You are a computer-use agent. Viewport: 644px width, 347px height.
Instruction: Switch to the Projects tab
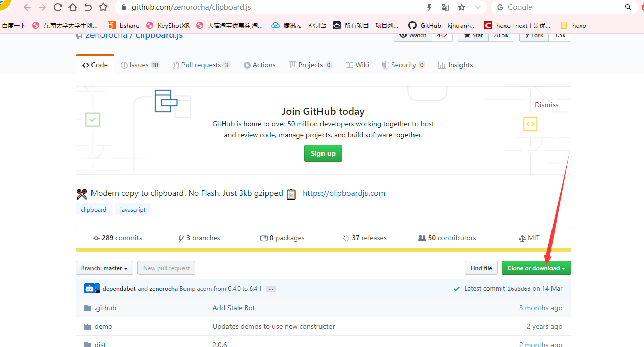[x=310, y=65]
